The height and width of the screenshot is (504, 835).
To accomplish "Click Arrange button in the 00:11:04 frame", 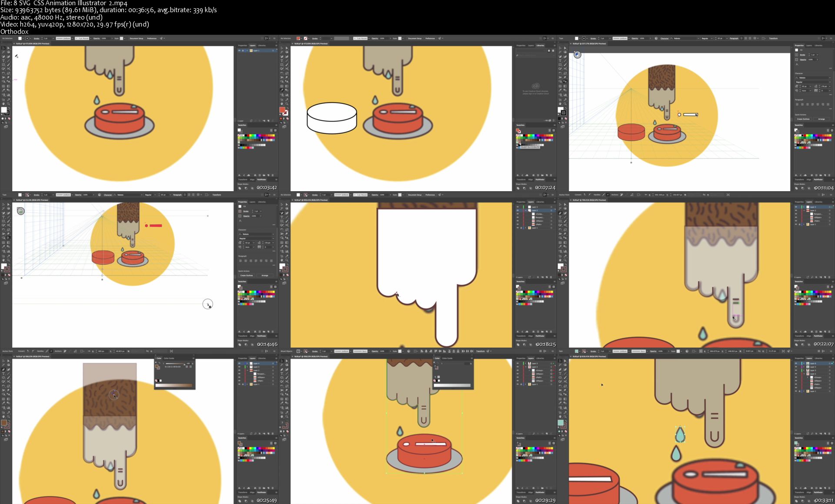I will (822, 119).
